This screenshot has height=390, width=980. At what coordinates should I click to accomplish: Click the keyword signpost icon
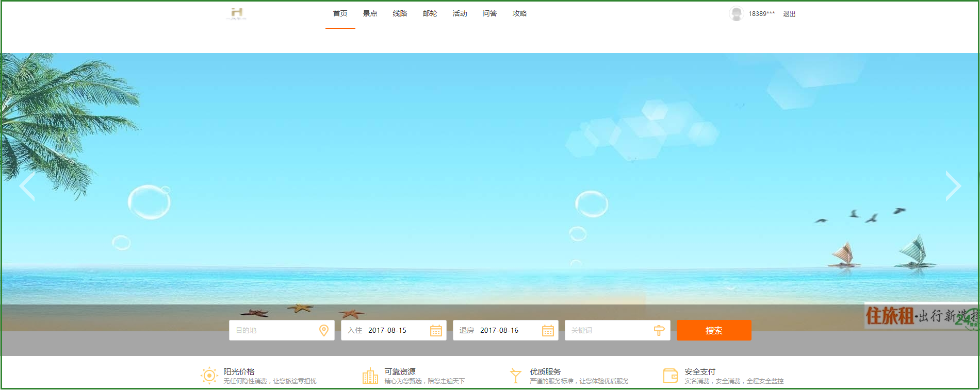click(659, 330)
